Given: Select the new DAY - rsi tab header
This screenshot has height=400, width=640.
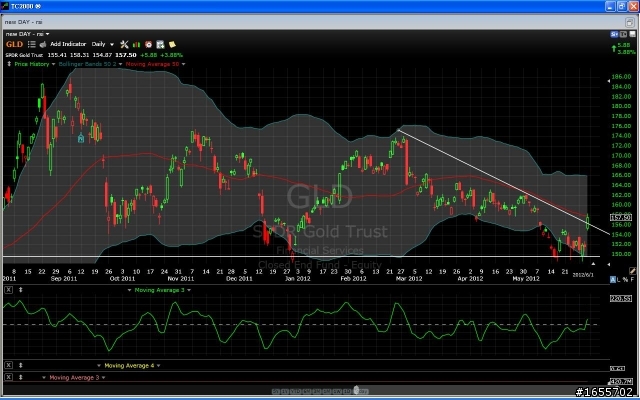Looking at the screenshot, I should coord(24,22).
